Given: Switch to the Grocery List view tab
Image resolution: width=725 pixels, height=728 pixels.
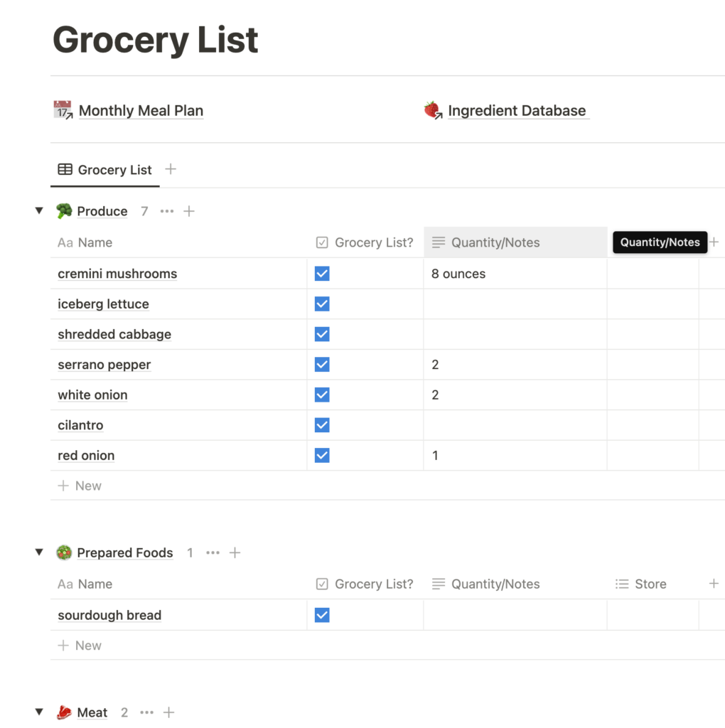Looking at the screenshot, I should point(114,169).
